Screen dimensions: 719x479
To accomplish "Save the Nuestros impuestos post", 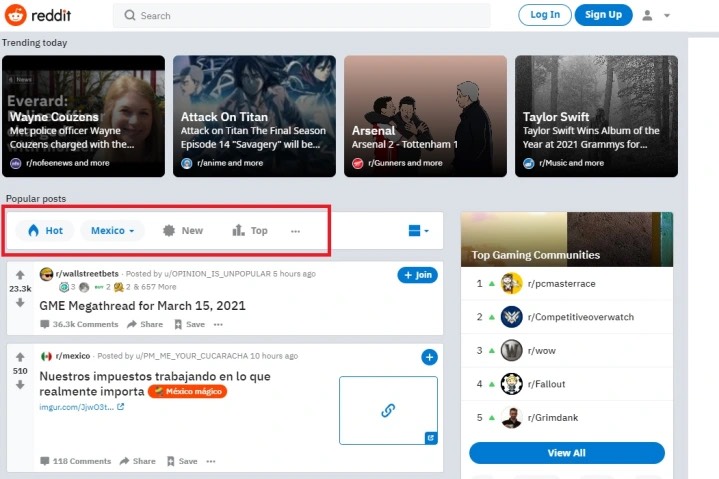I will pyautogui.click(x=182, y=461).
